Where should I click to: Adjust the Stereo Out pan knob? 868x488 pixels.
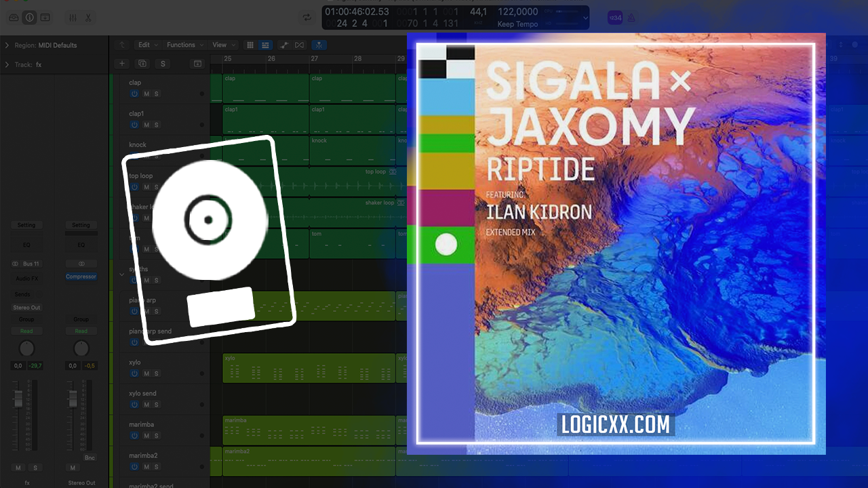[81, 348]
